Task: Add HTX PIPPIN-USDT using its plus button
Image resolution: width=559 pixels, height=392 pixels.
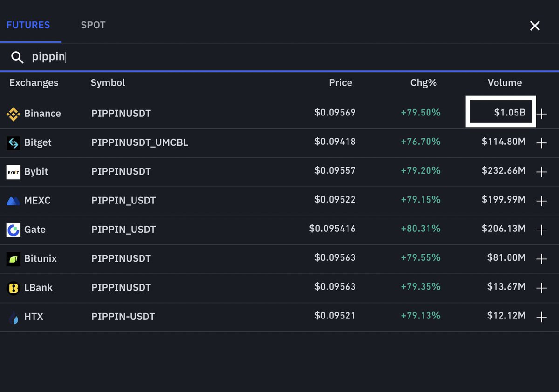Action: click(x=542, y=317)
